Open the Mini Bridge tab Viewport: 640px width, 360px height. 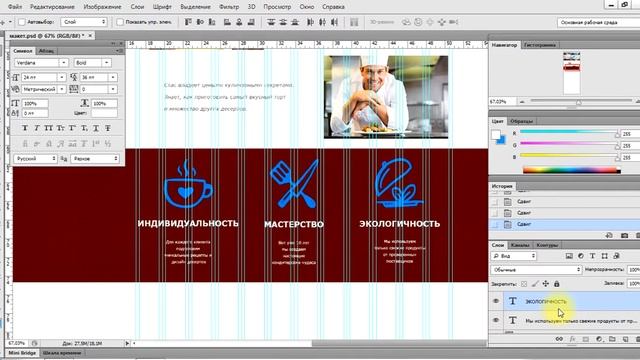coord(22,353)
